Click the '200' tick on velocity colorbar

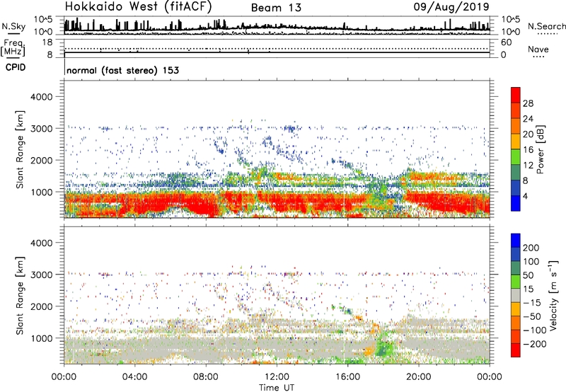pos(531,248)
